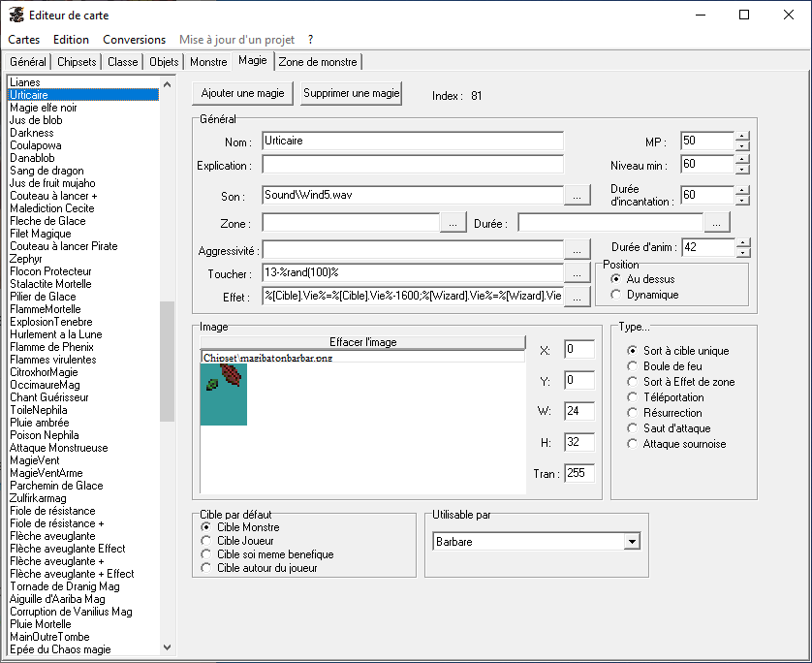Click the browse button next to Son field
Viewport: 812px width, 663px height.
click(x=577, y=195)
